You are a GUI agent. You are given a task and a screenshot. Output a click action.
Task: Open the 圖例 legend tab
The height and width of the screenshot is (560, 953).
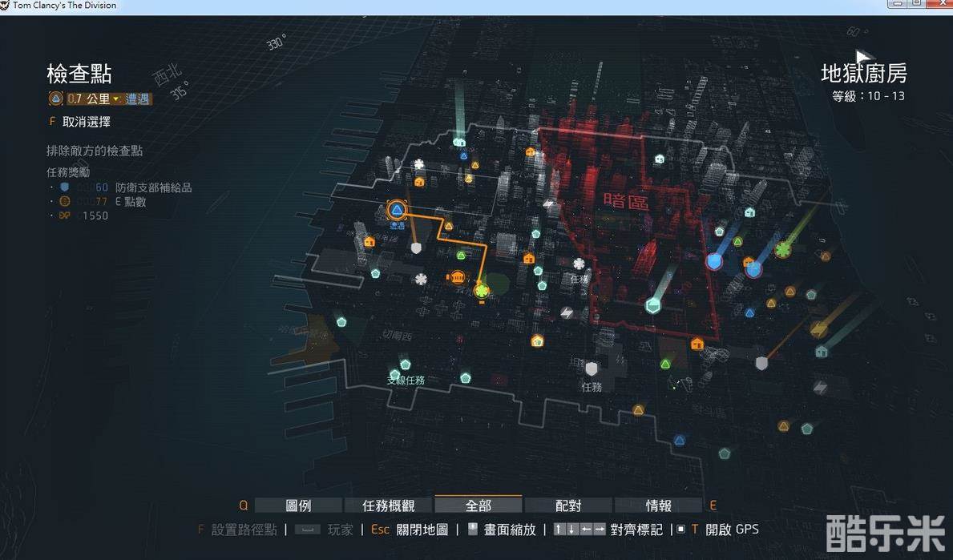(x=298, y=506)
